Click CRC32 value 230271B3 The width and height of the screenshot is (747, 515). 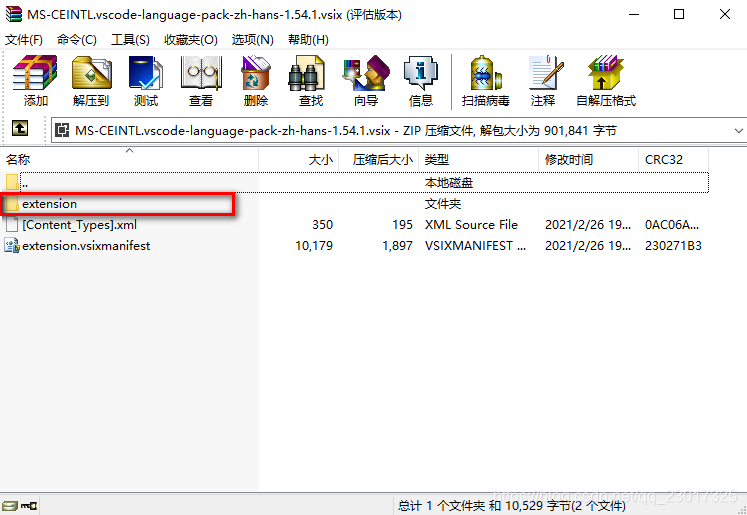point(673,246)
